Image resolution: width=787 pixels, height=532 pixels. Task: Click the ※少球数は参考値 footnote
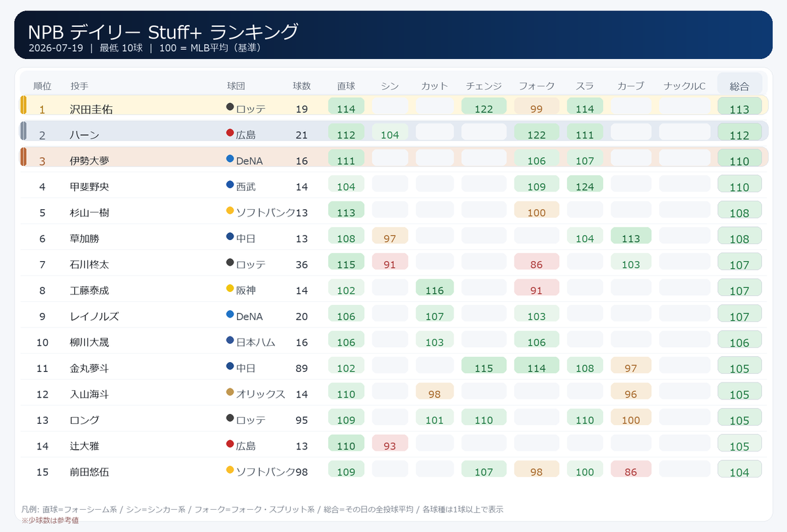tap(50, 520)
